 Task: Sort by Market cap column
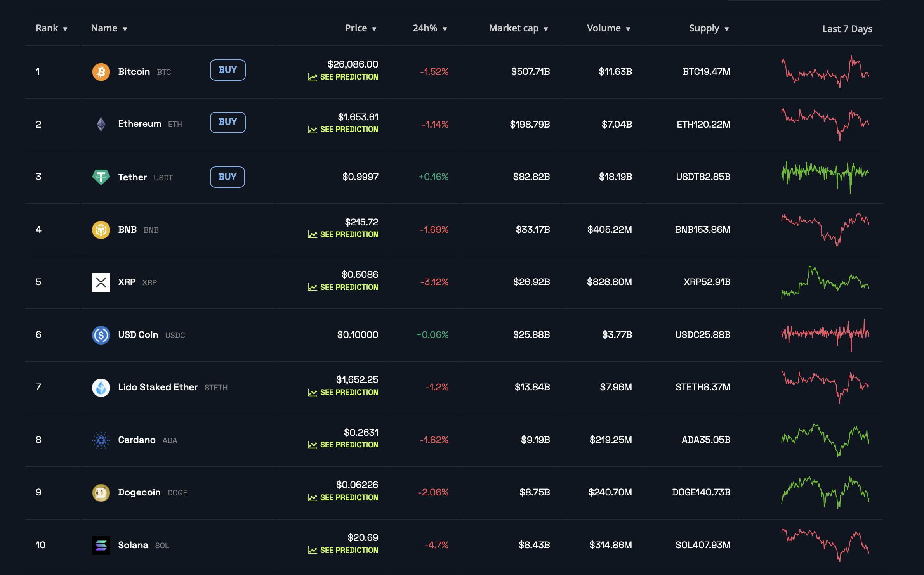pyautogui.click(x=518, y=28)
